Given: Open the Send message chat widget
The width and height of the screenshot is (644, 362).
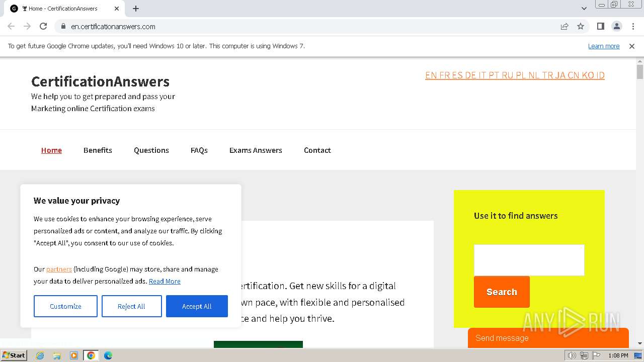Looking at the screenshot, I should [548, 338].
